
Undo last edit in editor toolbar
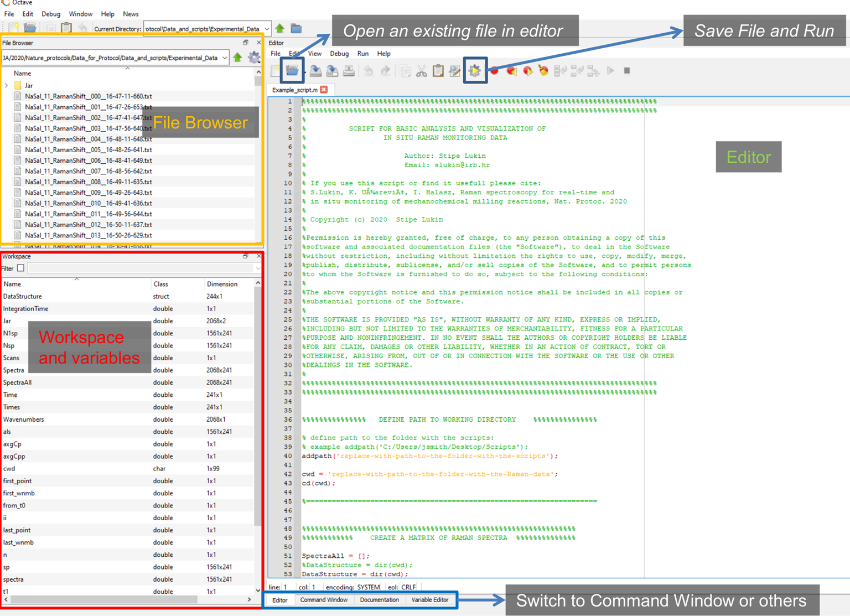pyautogui.click(x=369, y=71)
